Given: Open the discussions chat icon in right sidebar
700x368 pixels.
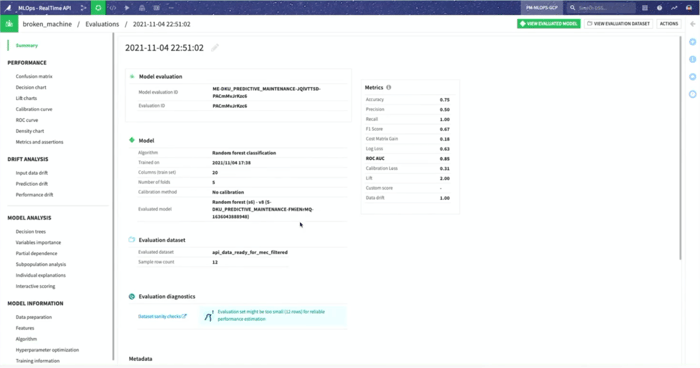Looking at the screenshot, I should 692,77.
